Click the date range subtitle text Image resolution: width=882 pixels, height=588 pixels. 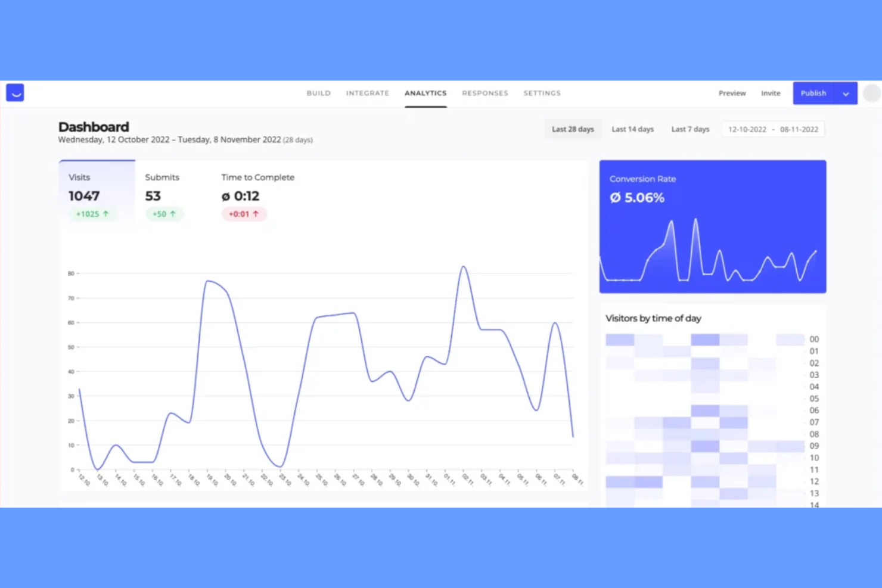(x=185, y=140)
